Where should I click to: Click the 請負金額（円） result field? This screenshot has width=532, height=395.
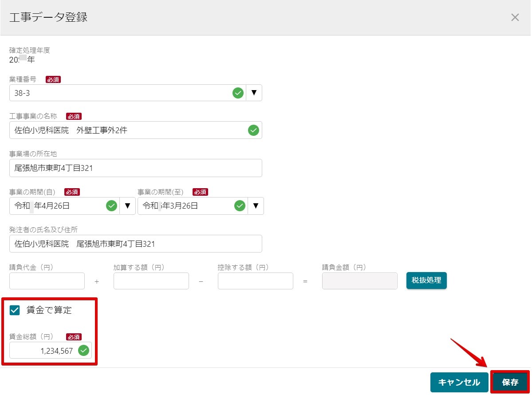pyautogui.click(x=360, y=281)
